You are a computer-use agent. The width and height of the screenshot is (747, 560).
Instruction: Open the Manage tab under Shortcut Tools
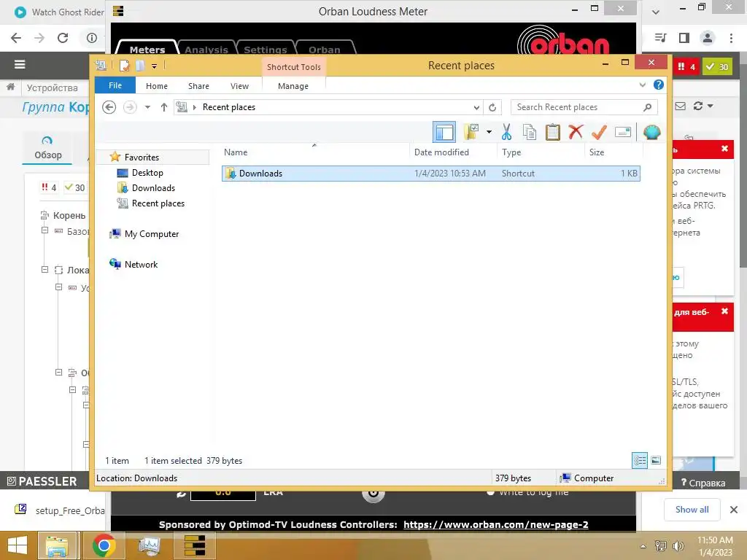(293, 86)
